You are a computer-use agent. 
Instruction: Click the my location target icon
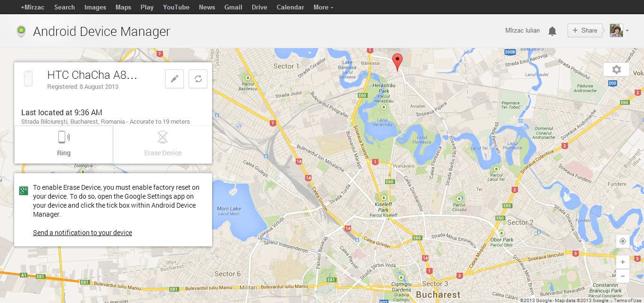622,241
